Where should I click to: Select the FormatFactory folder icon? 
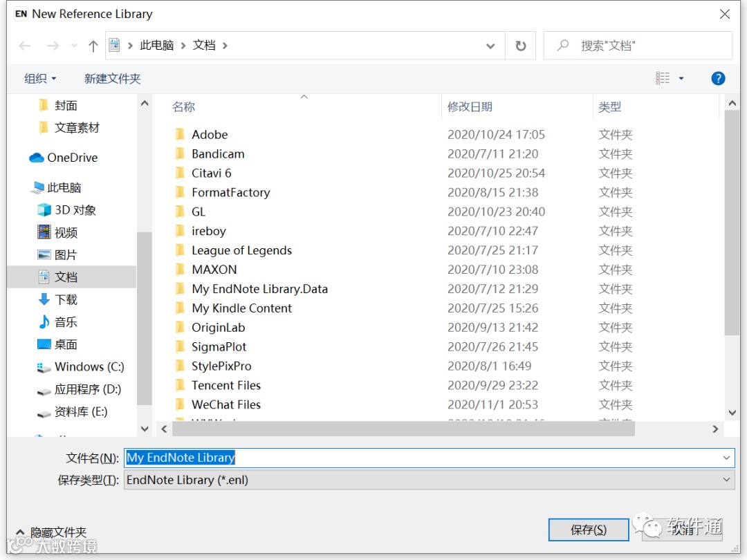coord(180,192)
